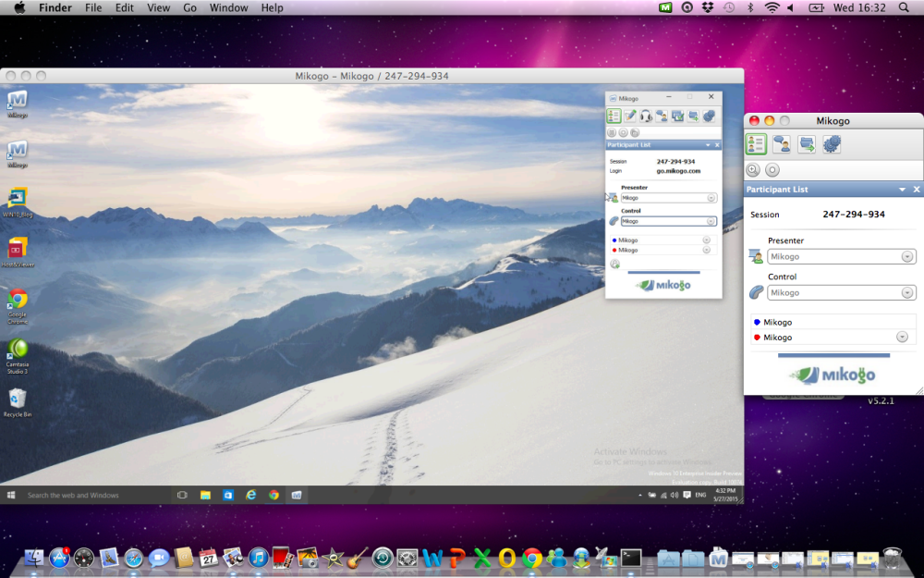The image size is (924, 578).
Task: Open the chat tool in the Mac Mikogo panel
Action: [784, 144]
